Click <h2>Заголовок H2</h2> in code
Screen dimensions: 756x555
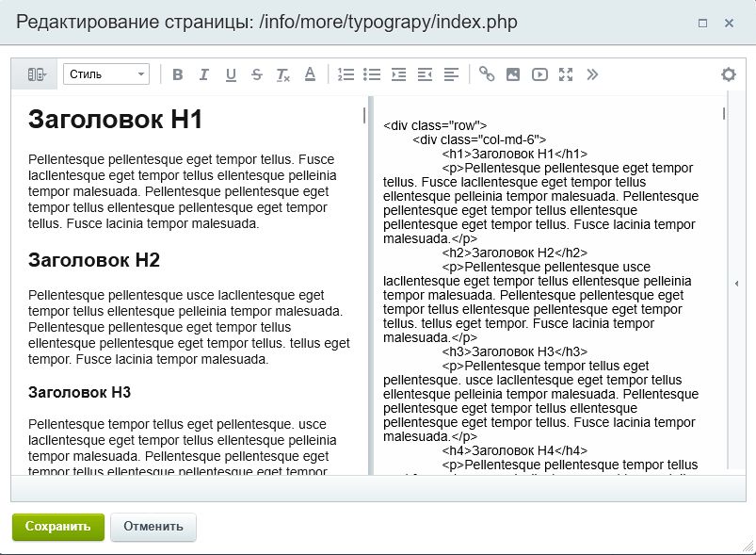pos(514,253)
